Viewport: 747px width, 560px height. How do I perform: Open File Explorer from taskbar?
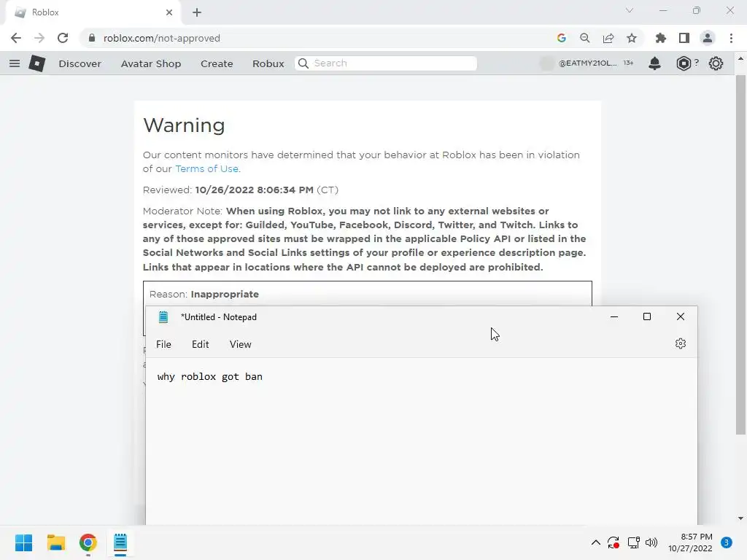click(x=55, y=542)
